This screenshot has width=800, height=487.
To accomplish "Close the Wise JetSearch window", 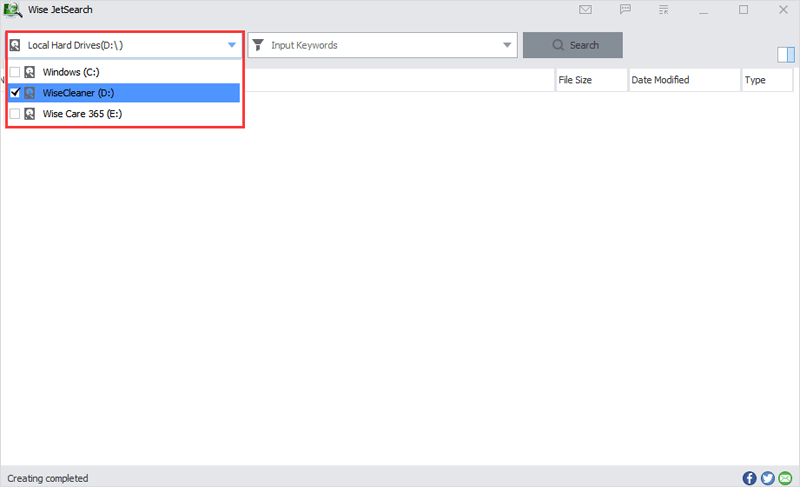I will click(783, 10).
